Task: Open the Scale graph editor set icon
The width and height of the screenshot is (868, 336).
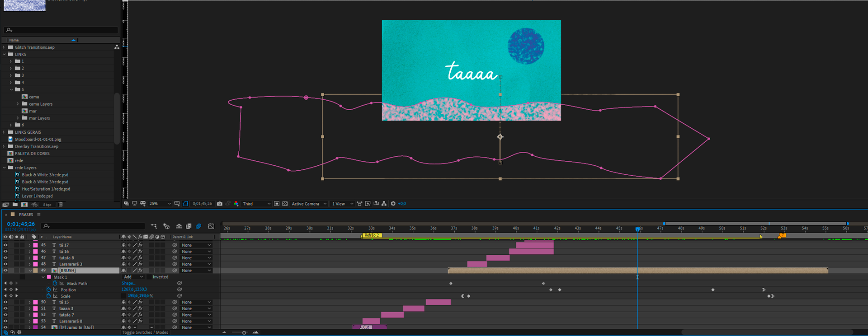Action: [x=55, y=296]
